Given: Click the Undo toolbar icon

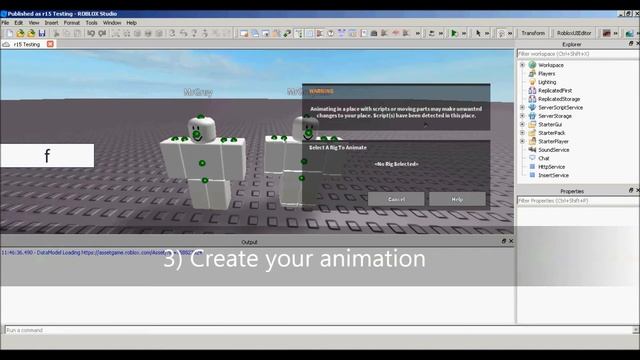Looking at the screenshot, I should coord(91,33).
